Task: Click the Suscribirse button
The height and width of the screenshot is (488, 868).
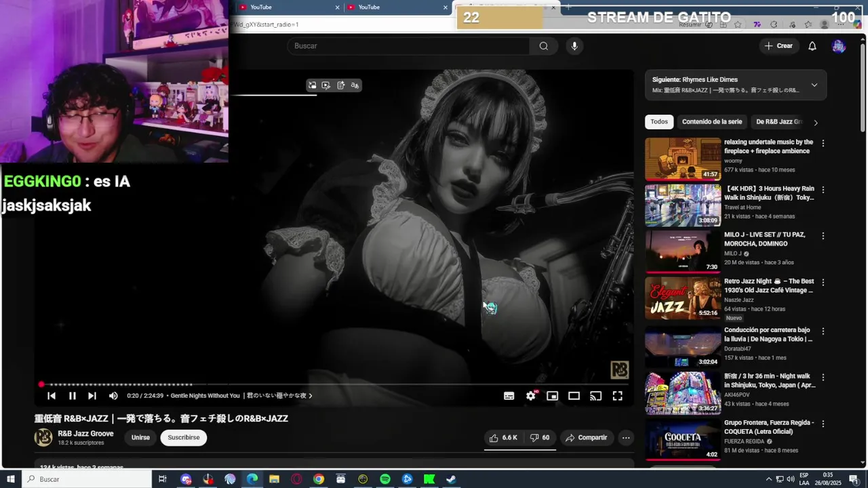Action: 184,438
